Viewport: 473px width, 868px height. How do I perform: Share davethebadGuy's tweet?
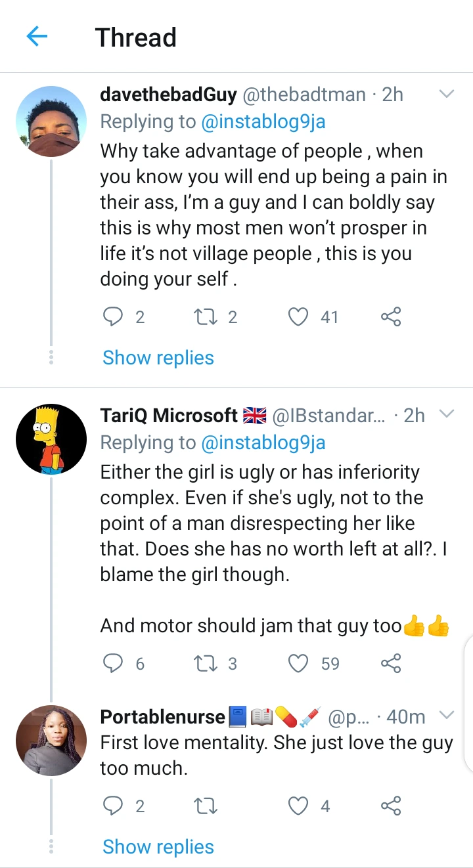(x=391, y=317)
